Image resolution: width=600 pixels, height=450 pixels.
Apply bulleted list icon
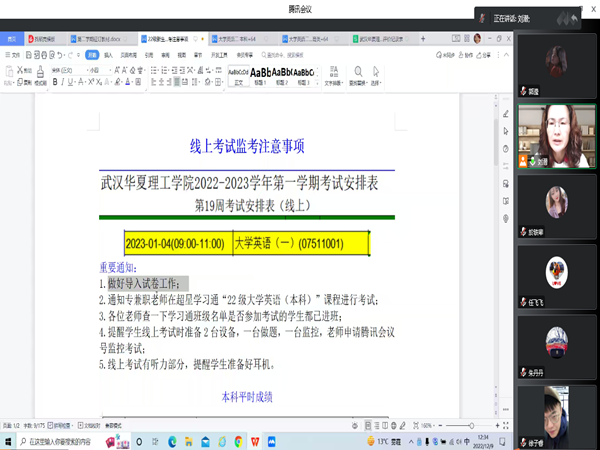pos(154,70)
